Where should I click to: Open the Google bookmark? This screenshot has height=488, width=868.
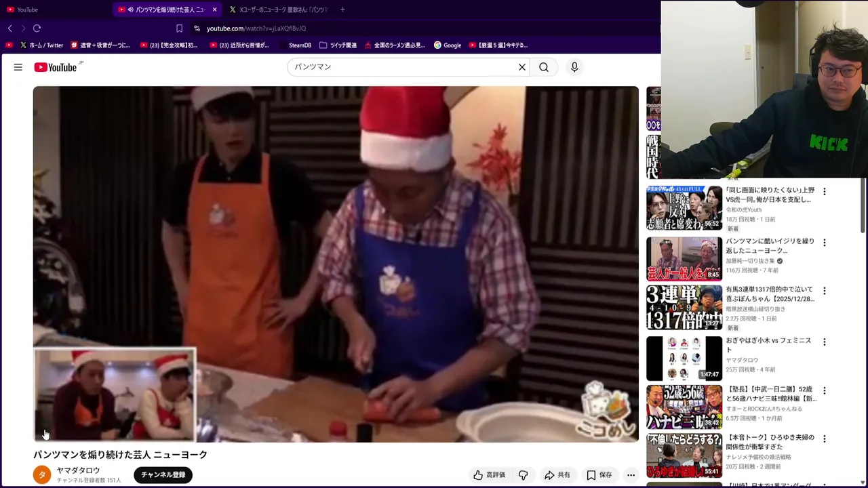(x=448, y=45)
